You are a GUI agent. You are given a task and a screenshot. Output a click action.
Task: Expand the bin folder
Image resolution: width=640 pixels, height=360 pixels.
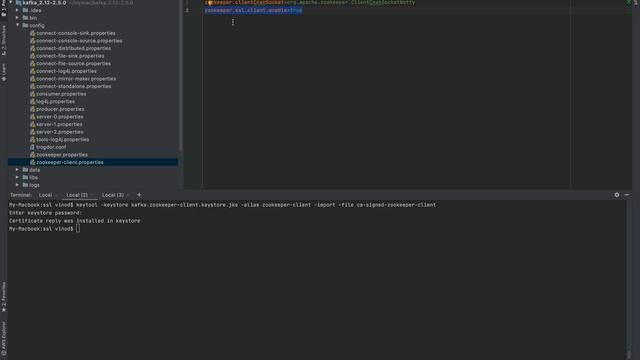(x=17, y=18)
